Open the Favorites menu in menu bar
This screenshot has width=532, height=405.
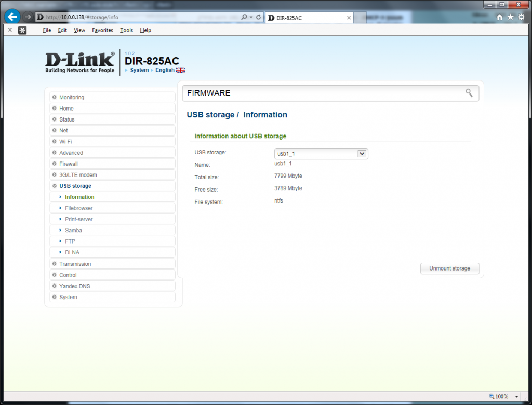[x=102, y=30]
